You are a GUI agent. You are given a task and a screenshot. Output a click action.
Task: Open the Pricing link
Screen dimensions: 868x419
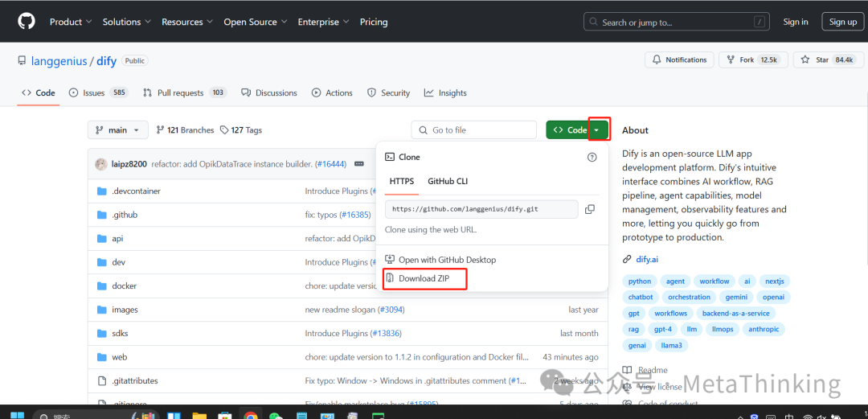click(x=374, y=23)
